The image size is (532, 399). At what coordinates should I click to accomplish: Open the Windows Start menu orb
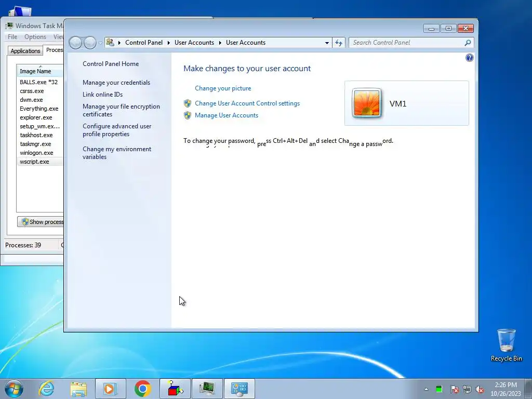click(14, 389)
